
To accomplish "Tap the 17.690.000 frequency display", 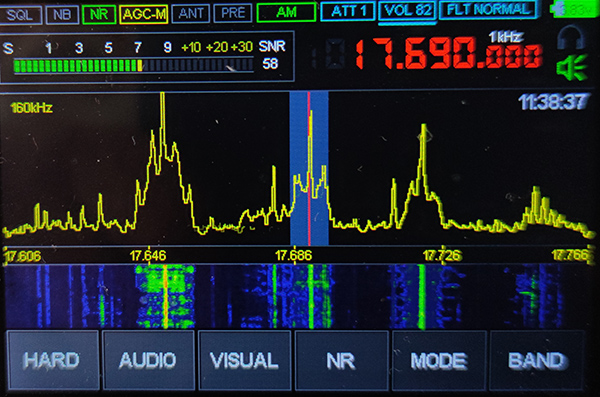I will pos(448,55).
